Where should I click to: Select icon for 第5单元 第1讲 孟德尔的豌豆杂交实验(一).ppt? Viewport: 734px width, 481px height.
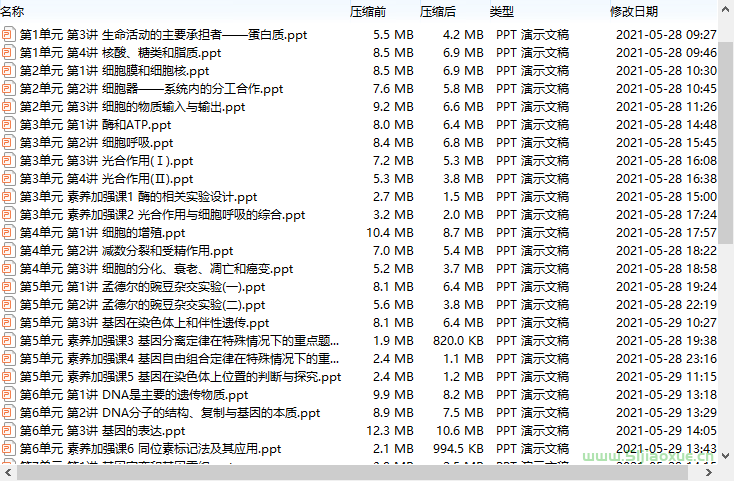(x=8, y=287)
